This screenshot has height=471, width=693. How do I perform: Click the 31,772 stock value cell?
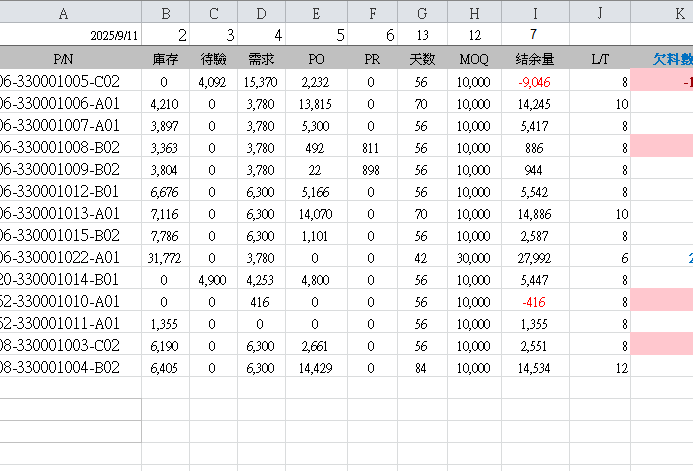click(x=164, y=258)
